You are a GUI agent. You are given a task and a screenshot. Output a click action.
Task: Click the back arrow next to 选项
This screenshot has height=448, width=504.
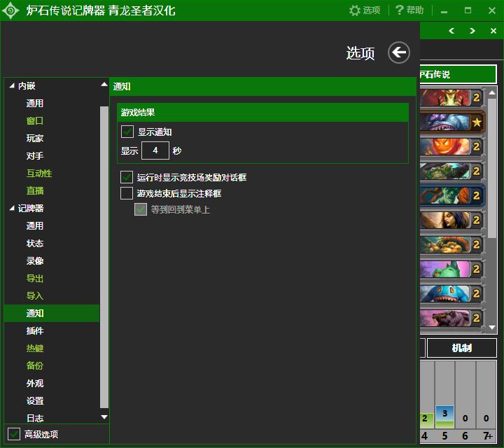pyautogui.click(x=398, y=52)
